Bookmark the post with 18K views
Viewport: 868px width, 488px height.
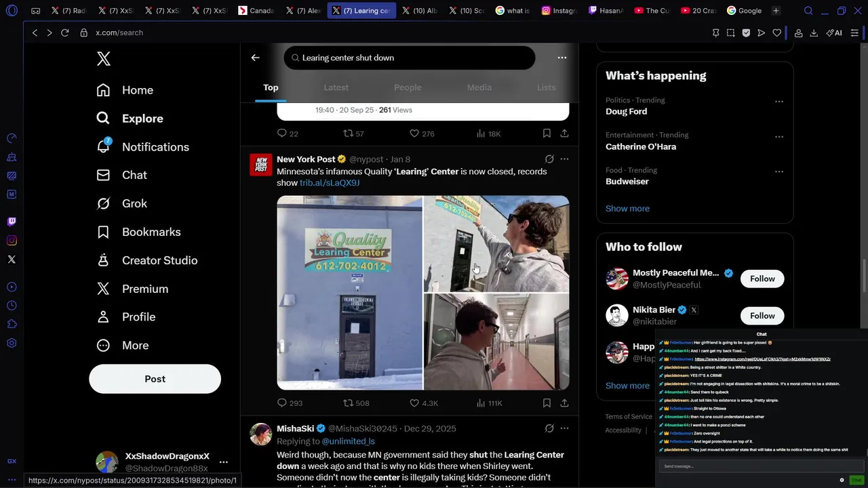[x=547, y=134]
